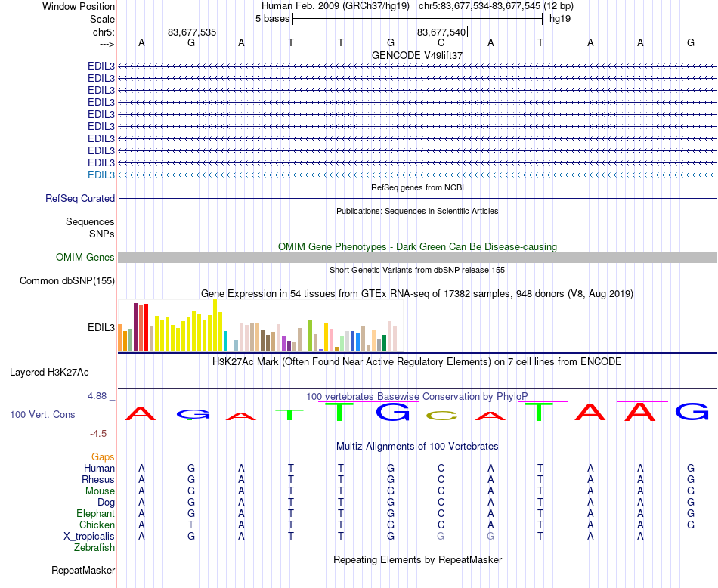Select the light-blue EDIL3 transcript label
Viewport: 718px width, 588px height.
pyautogui.click(x=101, y=175)
